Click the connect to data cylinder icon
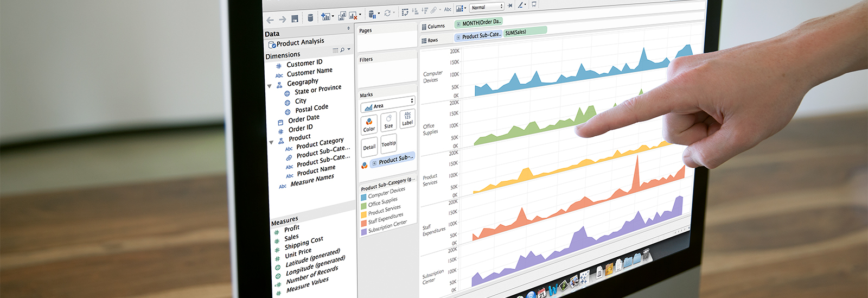 click(310, 18)
